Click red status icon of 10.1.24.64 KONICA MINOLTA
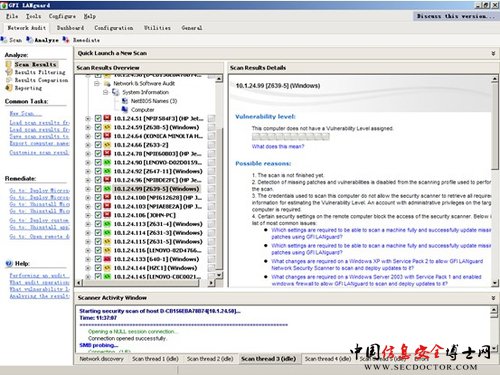The height and width of the screenshot is (375, 500). 107,136
